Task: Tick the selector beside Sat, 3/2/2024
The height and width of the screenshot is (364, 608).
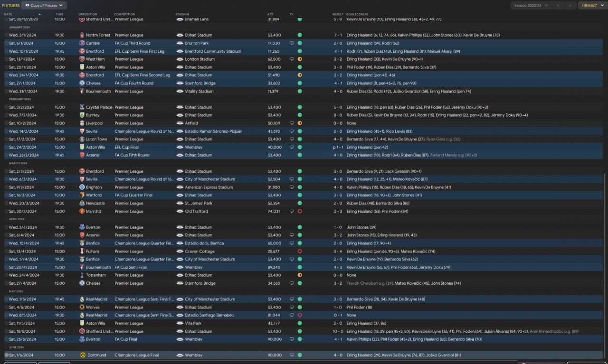Action: coord(6,107)
